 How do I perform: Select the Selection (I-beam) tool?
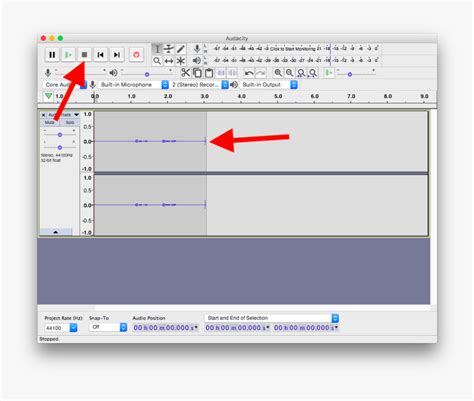157,49
